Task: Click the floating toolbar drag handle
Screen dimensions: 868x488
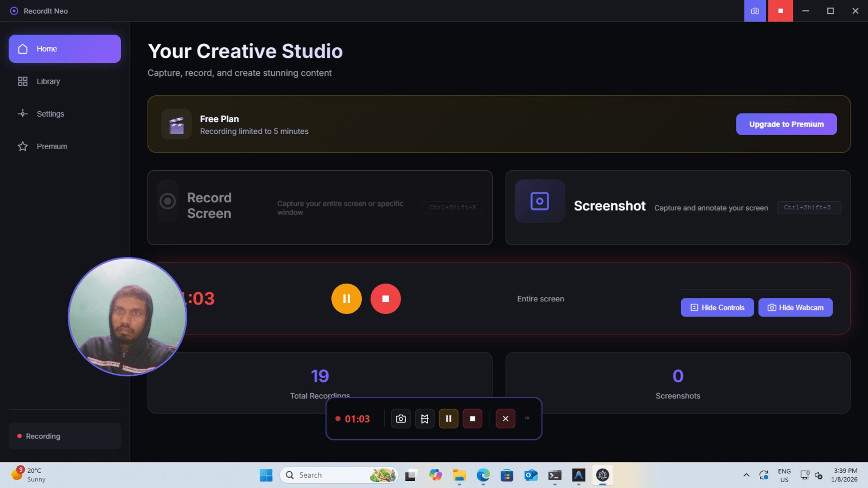Action: click(527, 418)
